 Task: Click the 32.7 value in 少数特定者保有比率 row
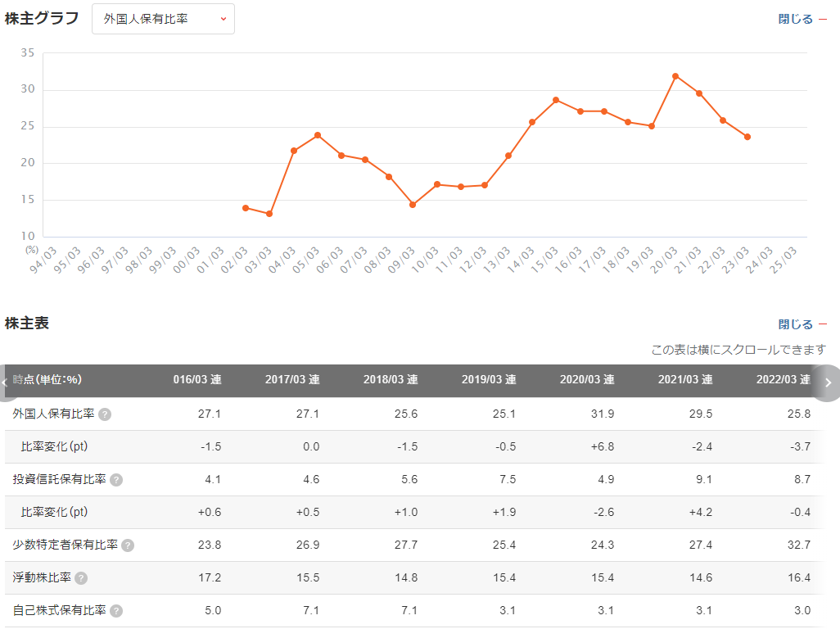coord(799,545)
